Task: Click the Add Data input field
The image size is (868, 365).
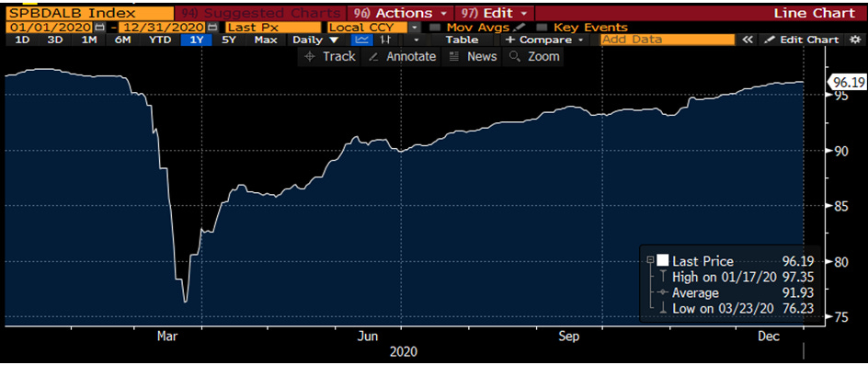Action: pos(667,40)
